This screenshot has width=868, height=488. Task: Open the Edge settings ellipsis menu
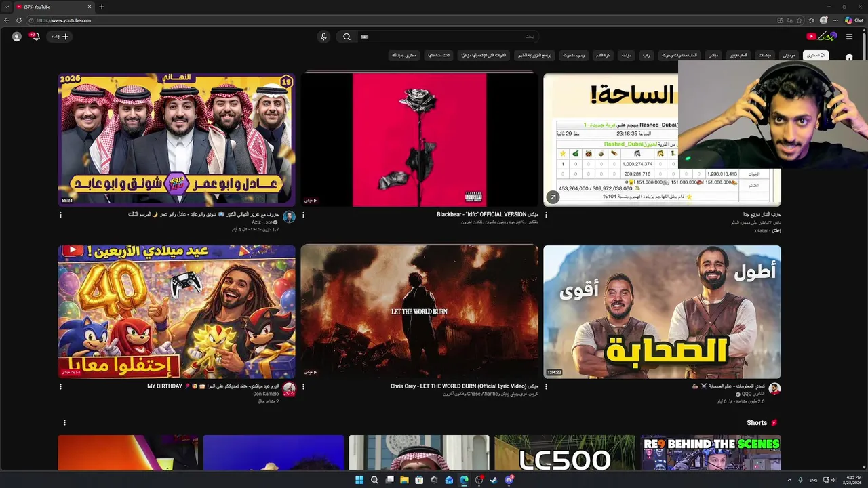click(836, 20)
